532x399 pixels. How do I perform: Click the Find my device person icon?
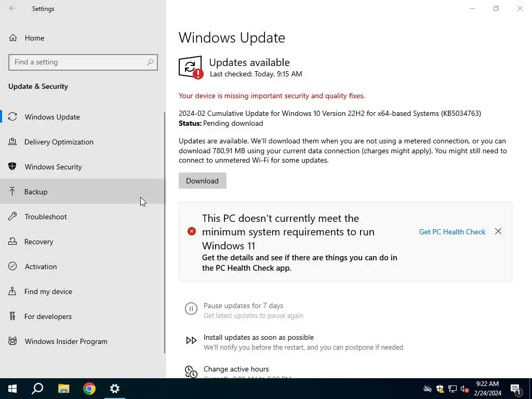pyautogui.click(x=12, y=291)
